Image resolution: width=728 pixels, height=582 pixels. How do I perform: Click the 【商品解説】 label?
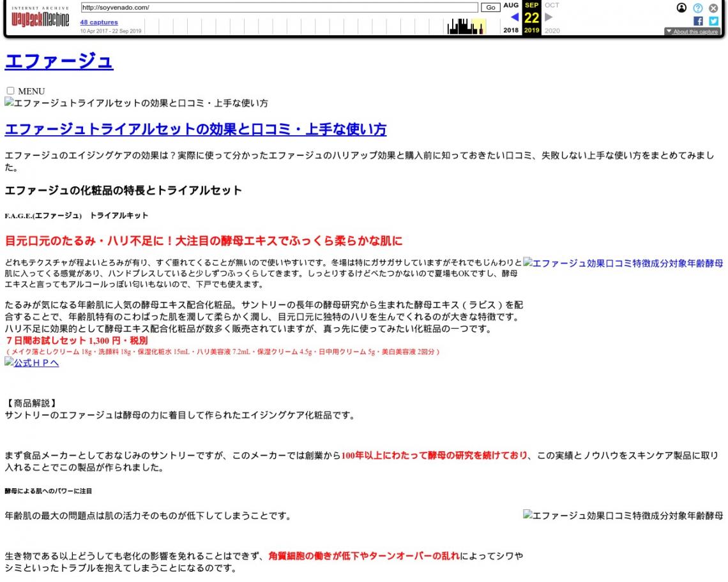31,403
